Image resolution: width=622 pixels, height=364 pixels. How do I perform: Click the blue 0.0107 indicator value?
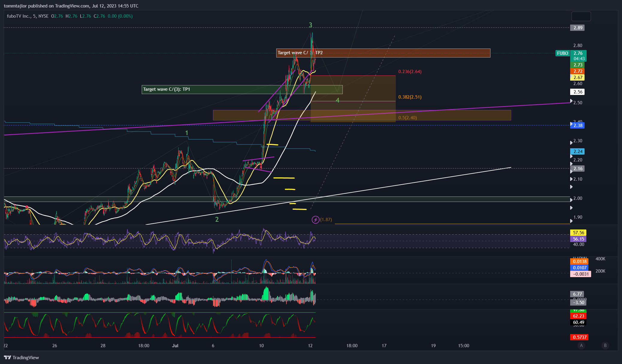point(579,268)
